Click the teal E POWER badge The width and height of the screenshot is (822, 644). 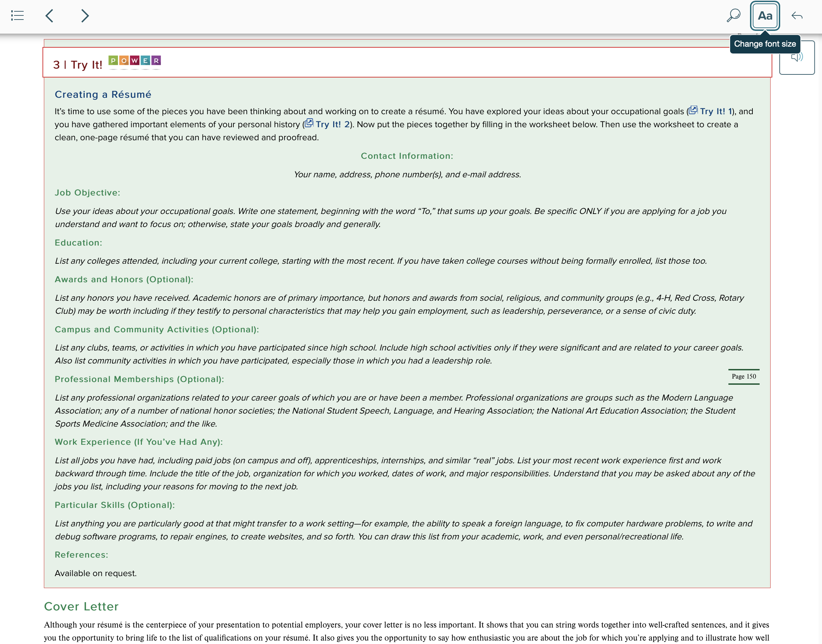tap(145, 60)
